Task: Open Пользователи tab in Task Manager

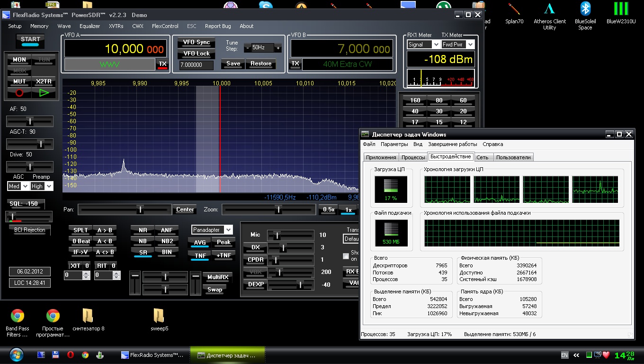Action: click(x=514, y=157)
